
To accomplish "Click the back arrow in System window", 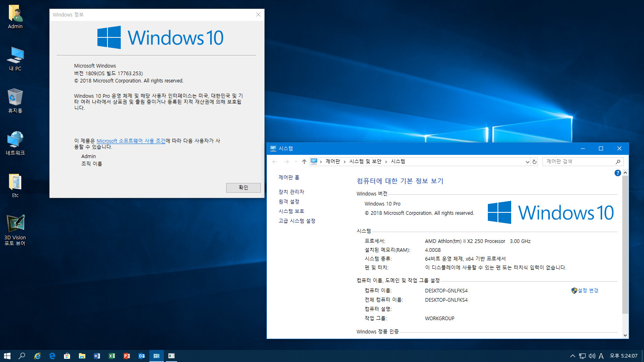I will coord(275,162).
